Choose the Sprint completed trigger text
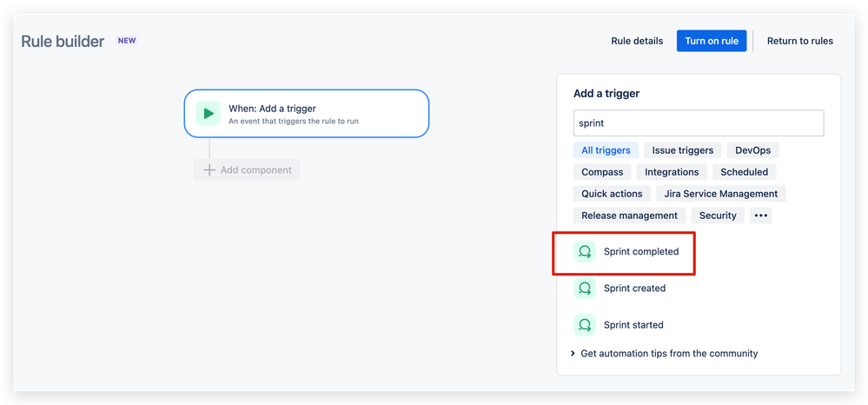The height and width of the screenshot is (405, 868). click(x=641, y=251)
